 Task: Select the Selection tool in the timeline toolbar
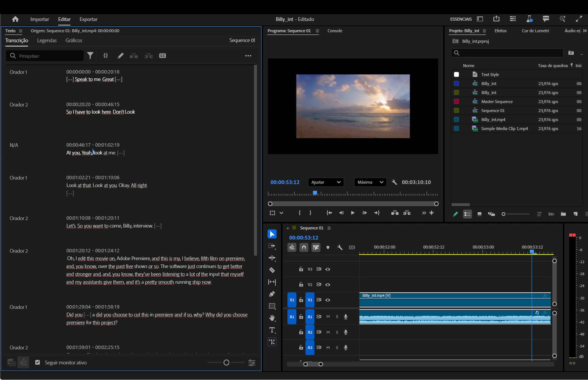click(272, 234)
